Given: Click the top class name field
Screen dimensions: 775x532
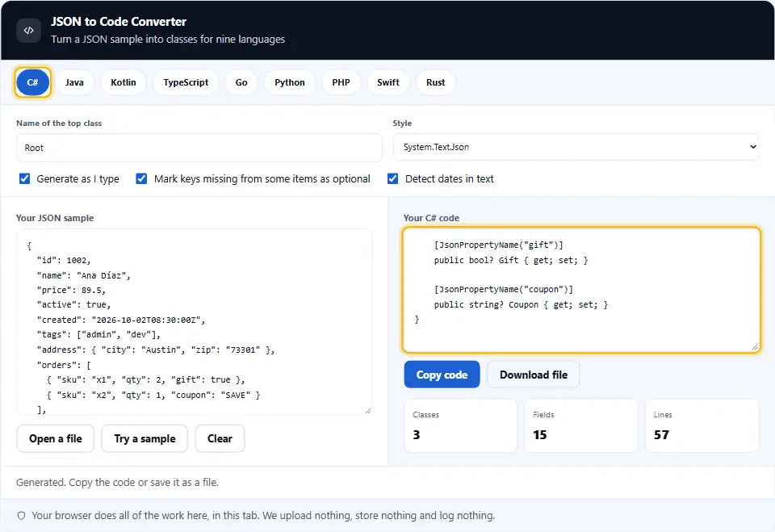Looking at the screenshot, I should click(x=199, y=148).
